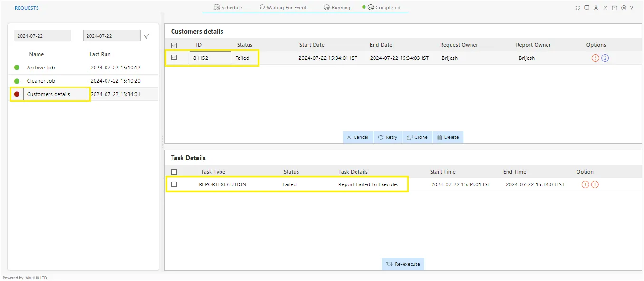Click Brijesh under Report Owner
This screenshot has width=644, height=281.
click(x=527, y=58)
